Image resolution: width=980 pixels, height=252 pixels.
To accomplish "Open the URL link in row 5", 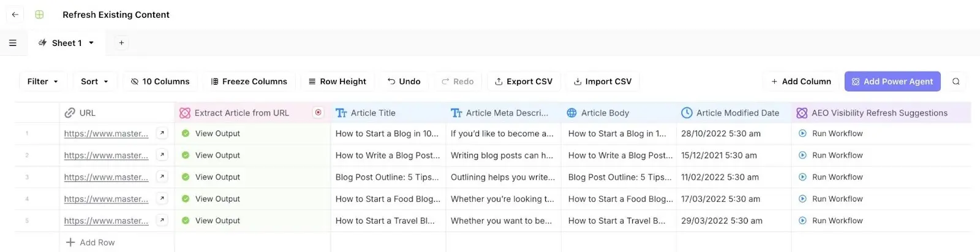I will pos(106,221).
